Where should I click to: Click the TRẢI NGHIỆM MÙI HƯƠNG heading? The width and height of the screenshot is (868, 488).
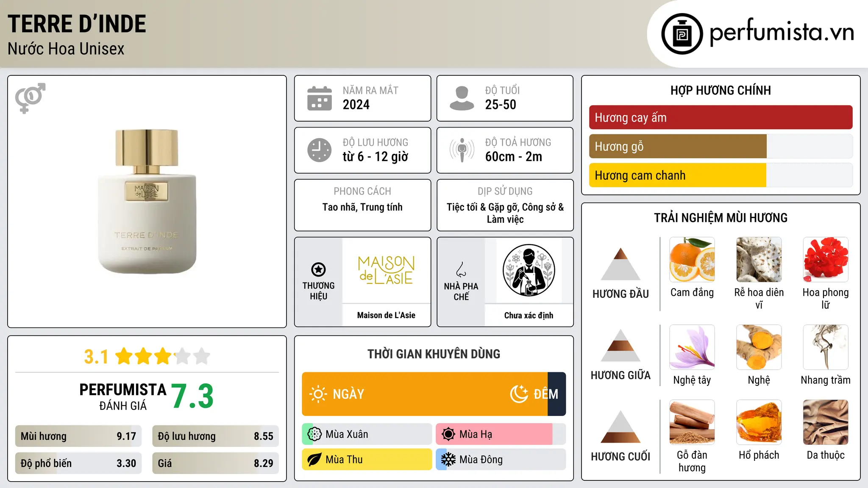(x=721, y=218)
